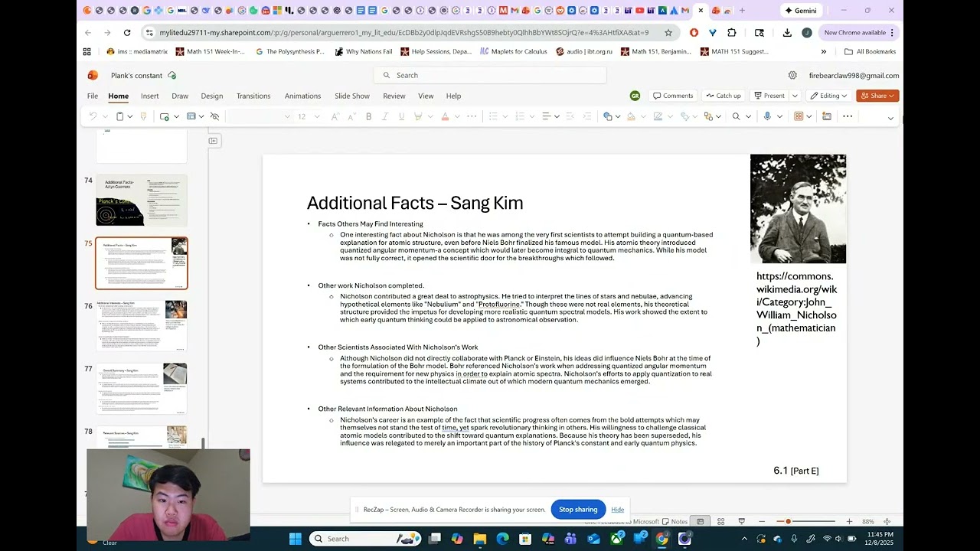Switch to the Animations tab
980x551 pixels.
pyautogui.click(x=303, y=96)
